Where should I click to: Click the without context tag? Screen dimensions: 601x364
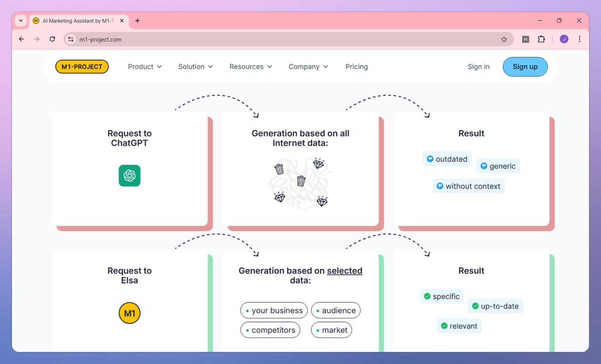(469, 186)
